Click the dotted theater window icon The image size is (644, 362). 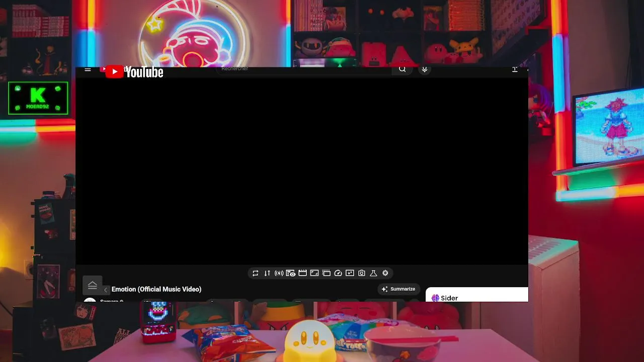click(326, 273)
